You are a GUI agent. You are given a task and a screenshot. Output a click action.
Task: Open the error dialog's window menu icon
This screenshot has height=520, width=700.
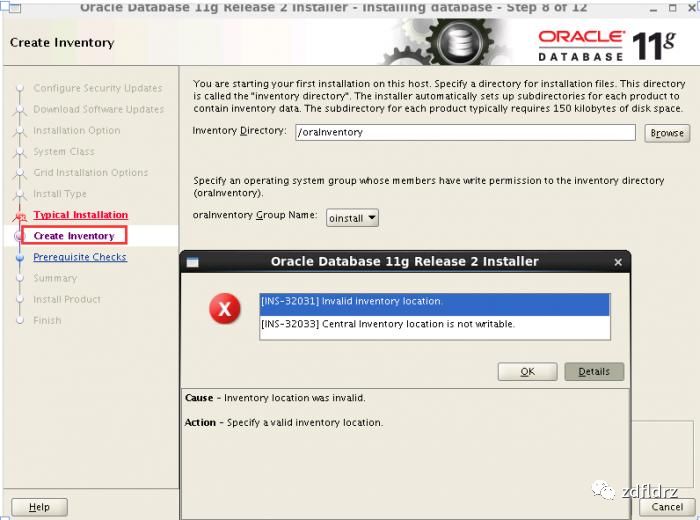tap(192, 262)
